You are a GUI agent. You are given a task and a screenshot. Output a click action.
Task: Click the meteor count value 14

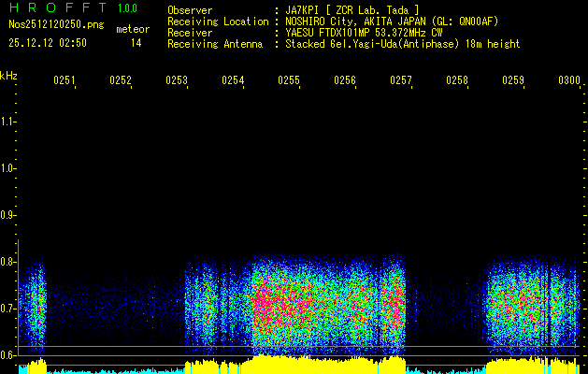pyautogui.click(x=136, y=43)
